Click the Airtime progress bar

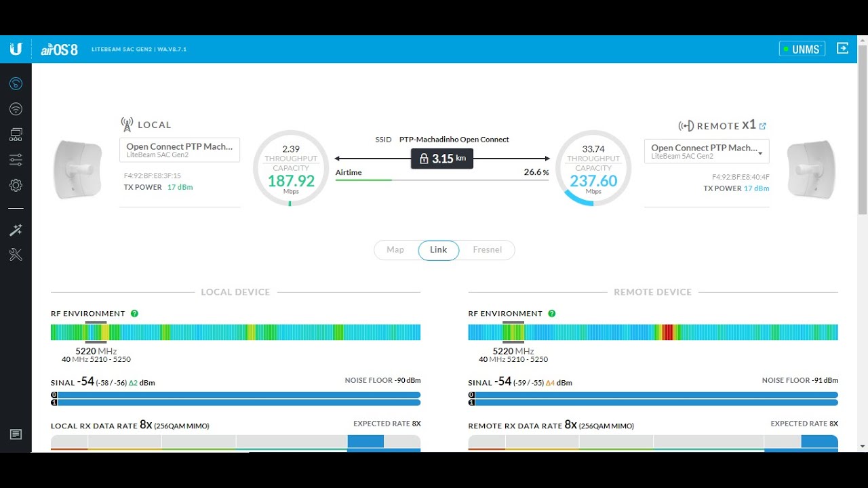(442, 180)
